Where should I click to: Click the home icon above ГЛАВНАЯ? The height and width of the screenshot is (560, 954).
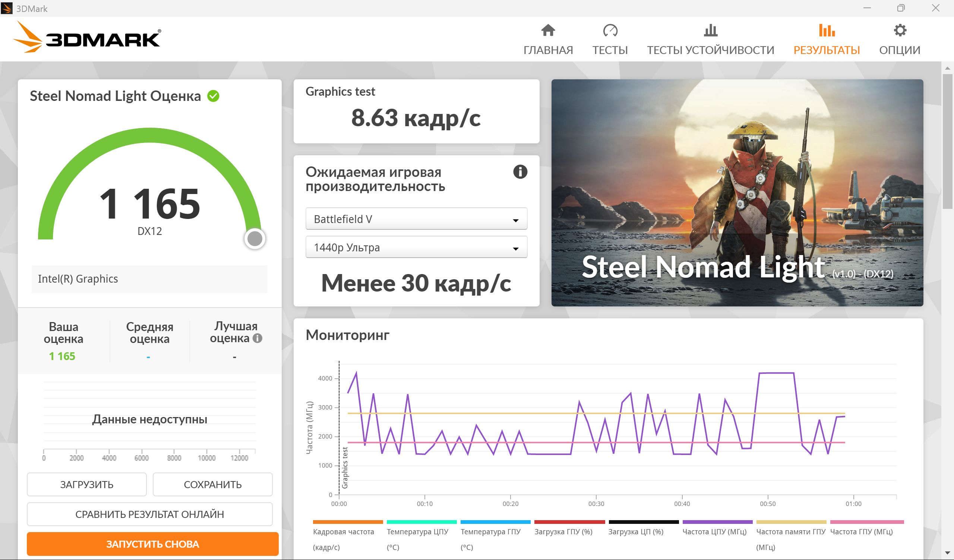point(548,30)
